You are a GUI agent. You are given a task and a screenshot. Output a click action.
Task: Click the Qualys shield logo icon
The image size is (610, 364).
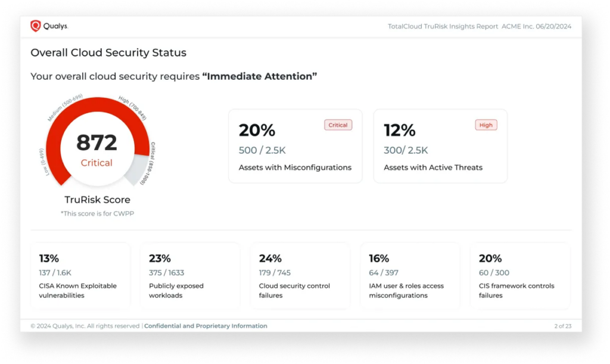tap(35, 26)
